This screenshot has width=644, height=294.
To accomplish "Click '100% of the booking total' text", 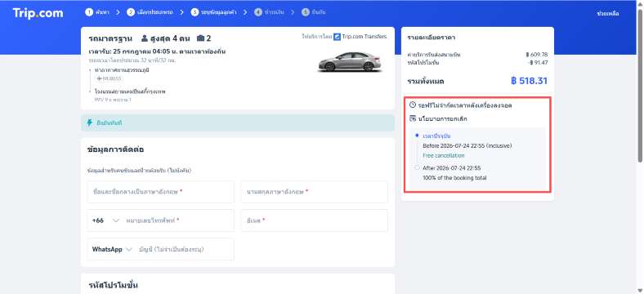I will click(x=454, y=178).
